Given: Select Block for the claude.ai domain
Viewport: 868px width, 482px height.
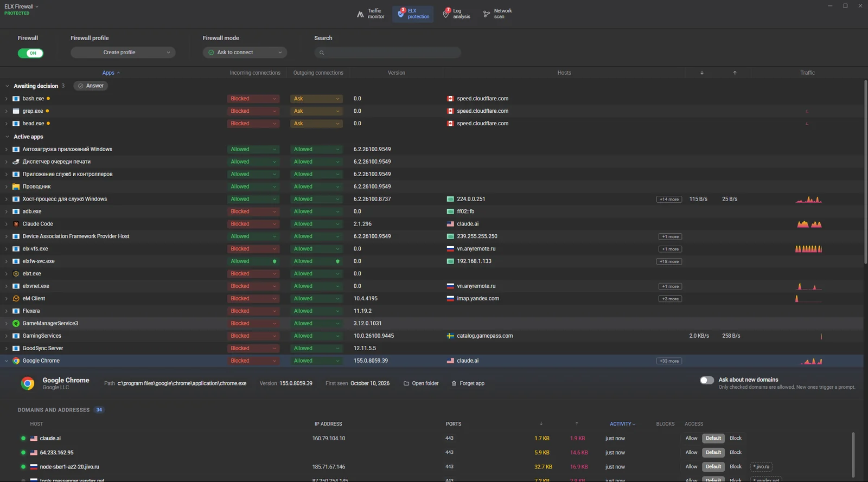Looking at the screenshot, I should click(736, 438).
